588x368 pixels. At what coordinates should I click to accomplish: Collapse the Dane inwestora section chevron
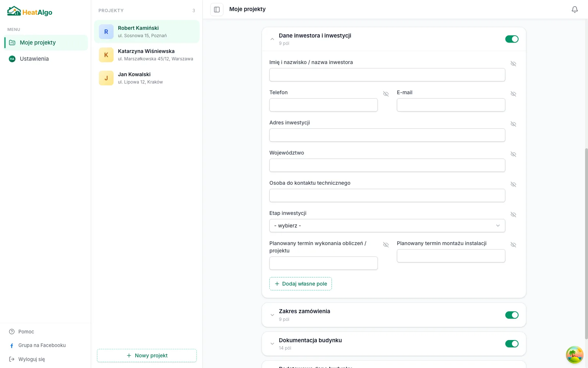(272, 39)
